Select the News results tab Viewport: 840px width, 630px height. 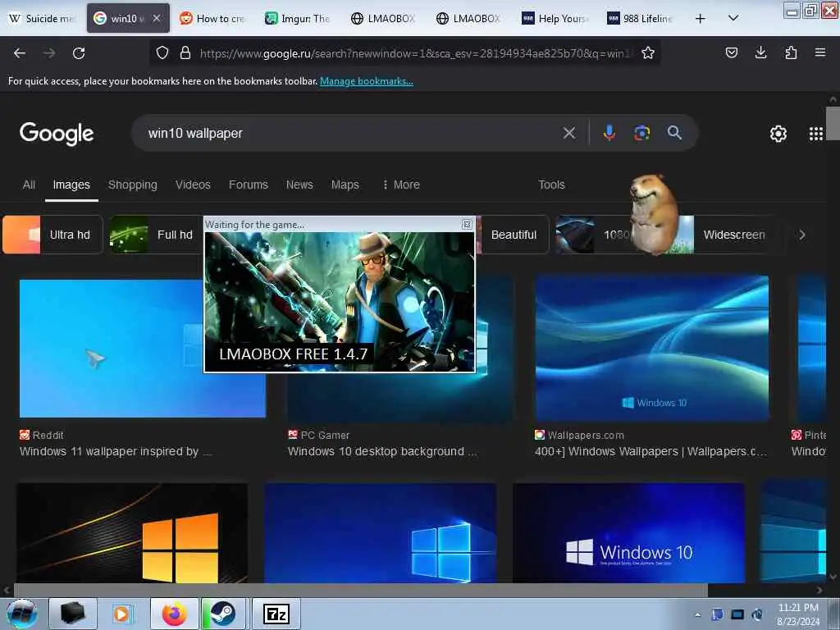[299, 185]
